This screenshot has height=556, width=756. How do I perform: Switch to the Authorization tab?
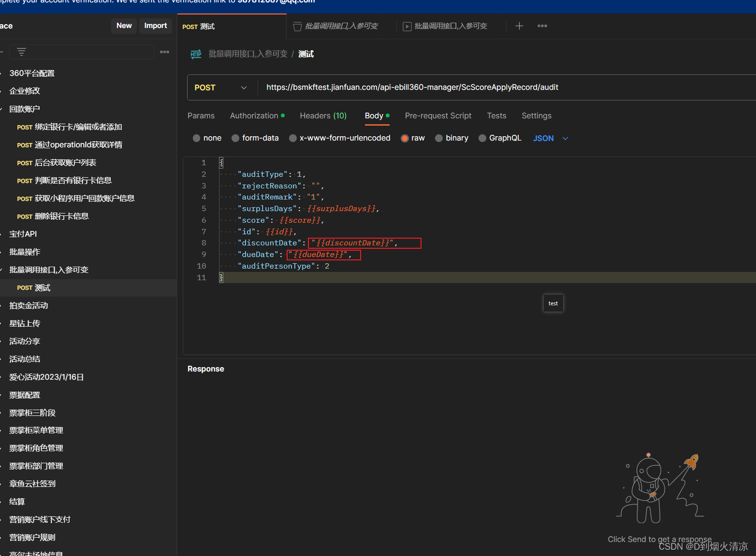[257, 116]
